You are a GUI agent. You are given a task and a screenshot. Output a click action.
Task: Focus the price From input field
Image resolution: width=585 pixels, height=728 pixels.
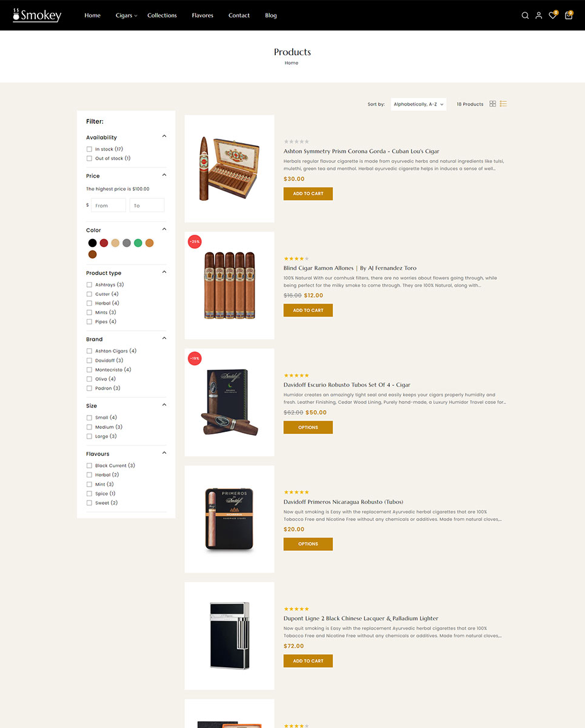click(109, 205)
